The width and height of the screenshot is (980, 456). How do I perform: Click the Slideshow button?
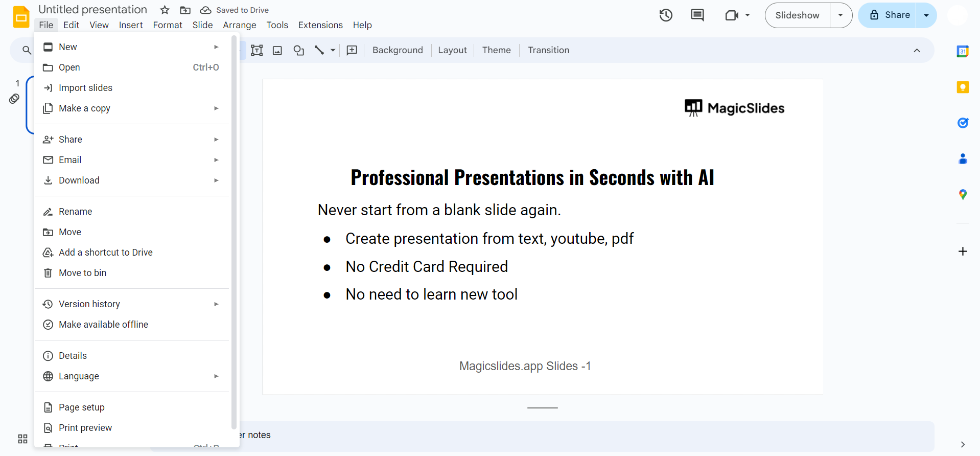(x=797, y=15)
